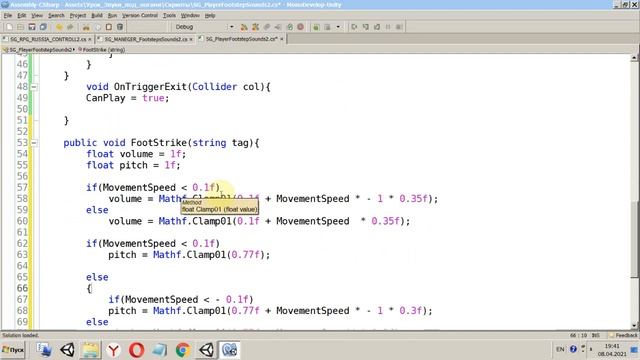640x360 pixels.
Task: Cut selection with the scissors icon
Action: [x=86, y=27]
